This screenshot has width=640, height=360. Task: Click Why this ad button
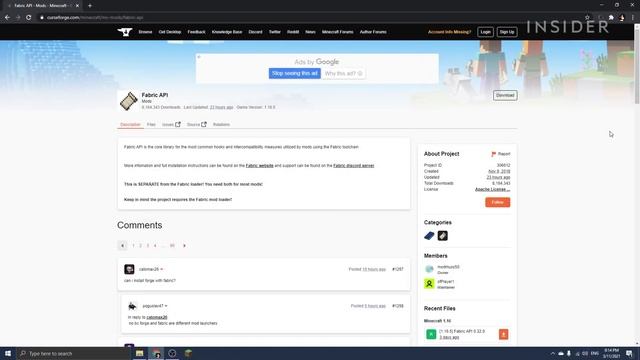pos(344,73)
